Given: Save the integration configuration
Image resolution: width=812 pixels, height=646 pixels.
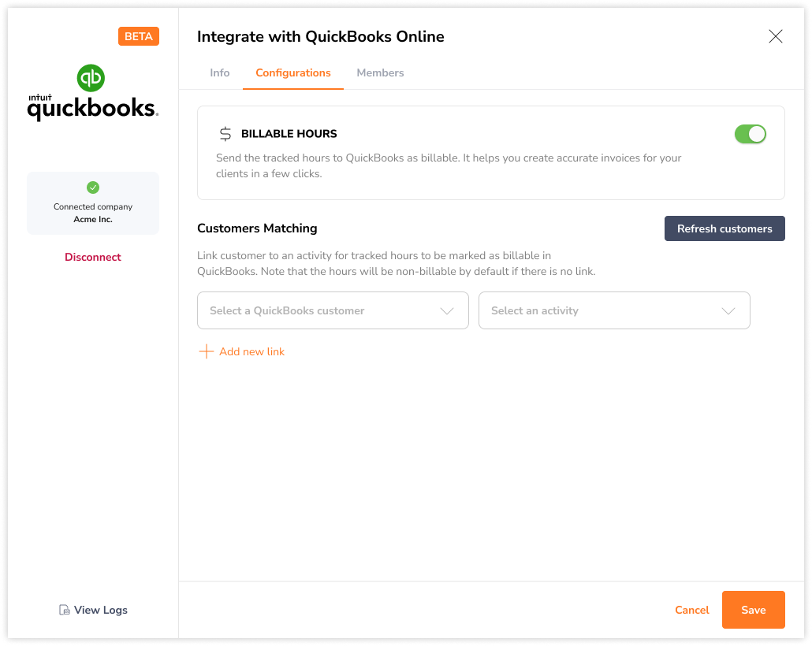Looking at the screenshot, I should point(753,610).
